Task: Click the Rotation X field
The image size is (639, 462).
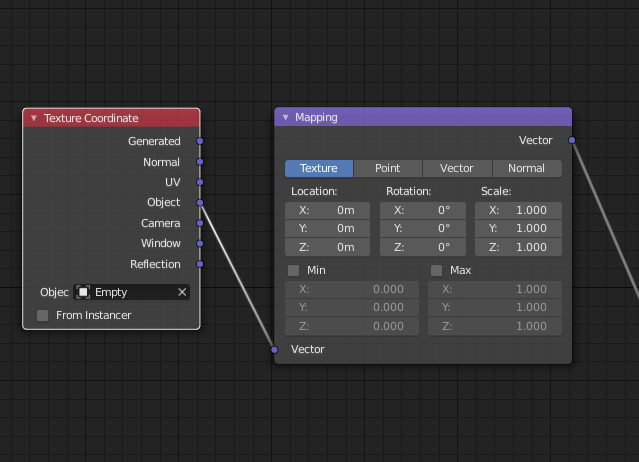Action: (x=423, y=210)
